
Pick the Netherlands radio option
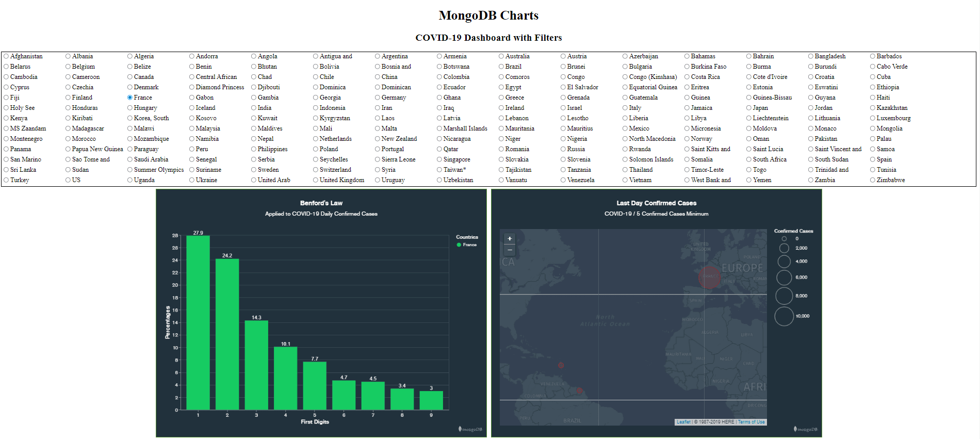[x=316, y=139]
